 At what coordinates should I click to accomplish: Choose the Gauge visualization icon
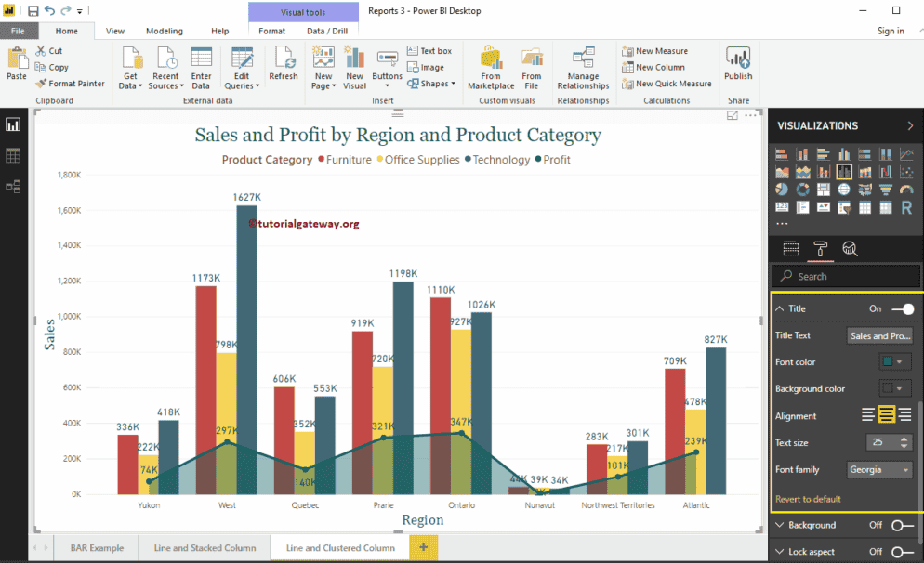click(x=906, y=189)
